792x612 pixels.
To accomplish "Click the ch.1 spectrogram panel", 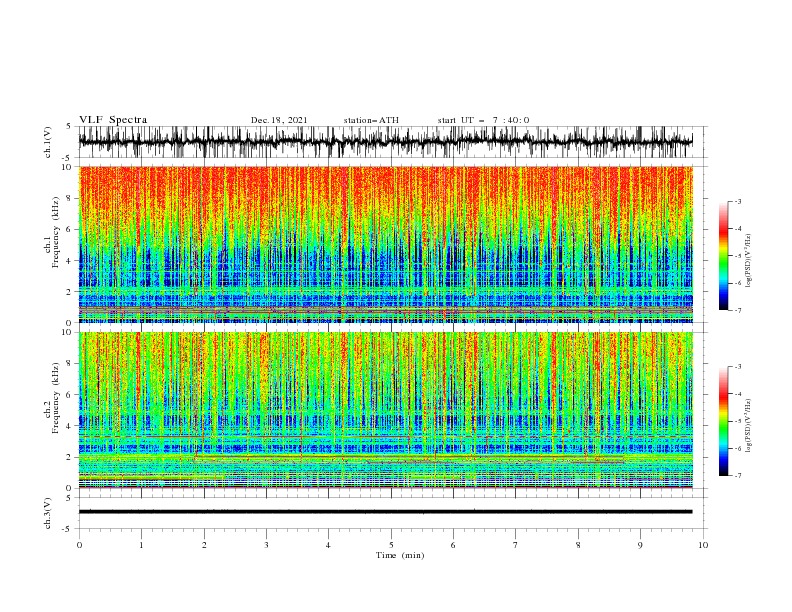I will point(385,244).
